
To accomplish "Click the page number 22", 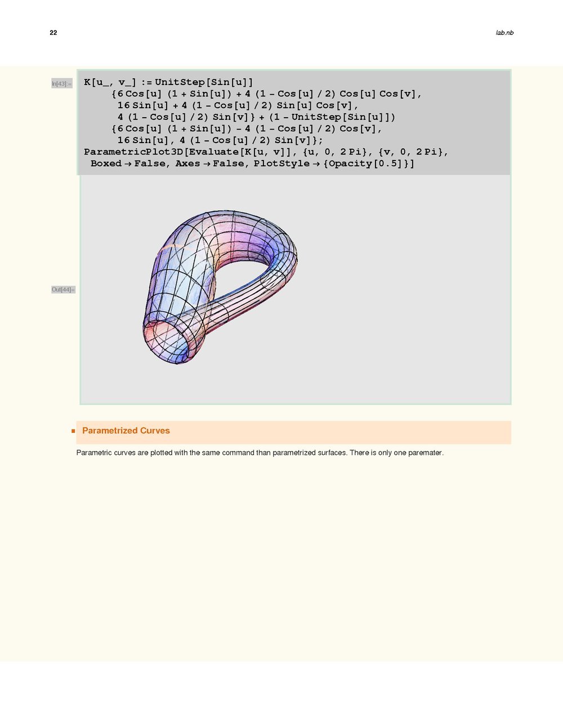I will click(53, 33).
